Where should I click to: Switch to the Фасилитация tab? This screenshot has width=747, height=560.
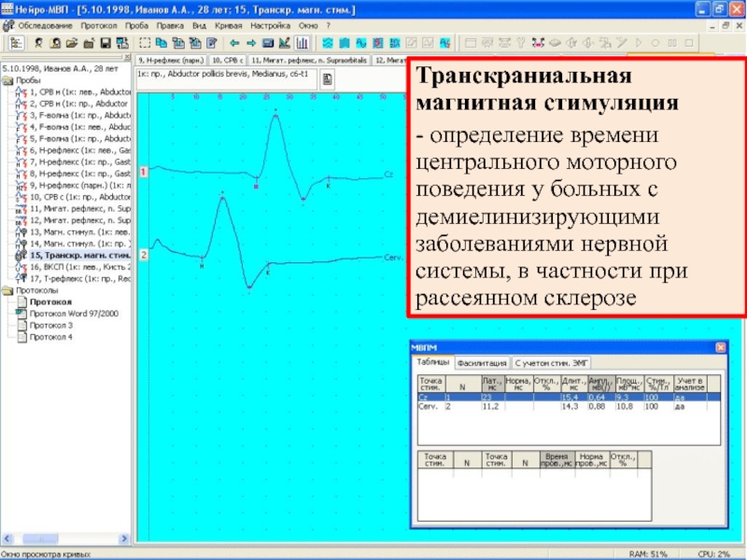point(482,362)
